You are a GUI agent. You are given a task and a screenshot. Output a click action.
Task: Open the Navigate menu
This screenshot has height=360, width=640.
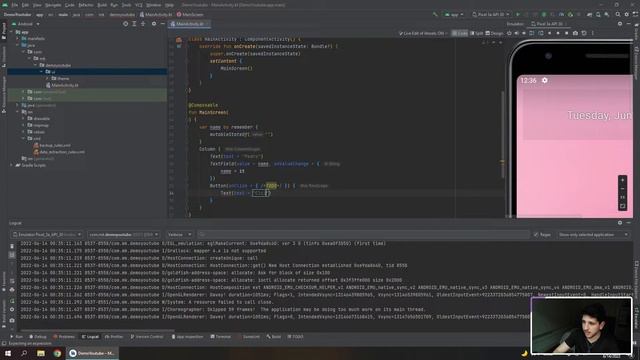click(x=53, y=5)
